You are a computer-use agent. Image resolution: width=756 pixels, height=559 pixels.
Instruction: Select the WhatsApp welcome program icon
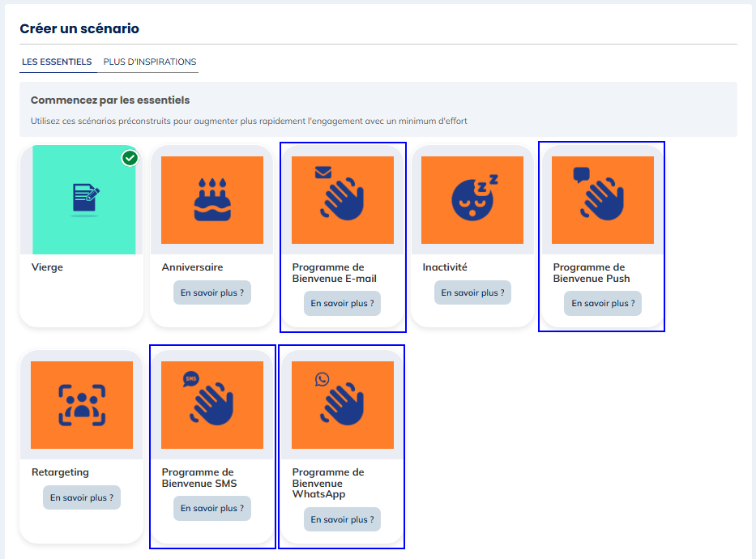[x=342, y=405]
